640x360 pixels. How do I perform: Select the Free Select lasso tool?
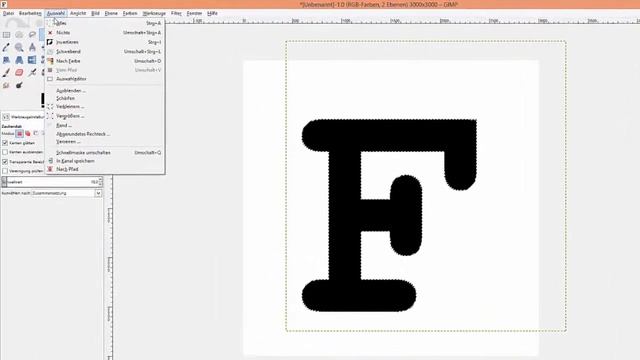(32, 35)
